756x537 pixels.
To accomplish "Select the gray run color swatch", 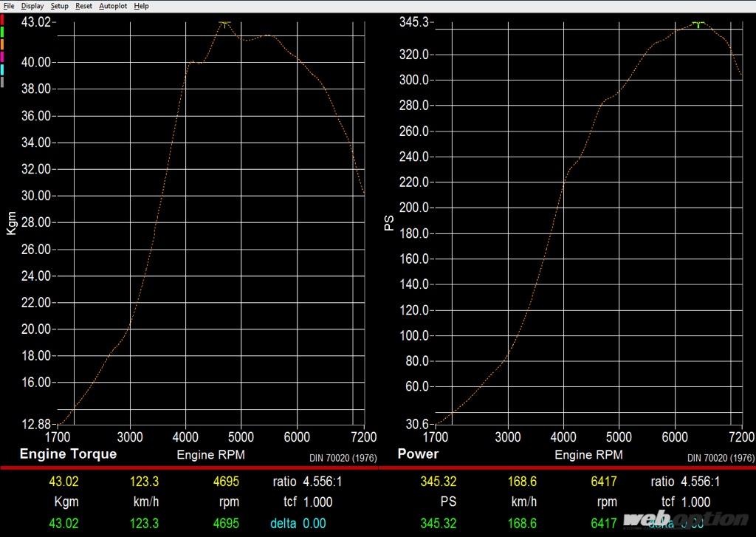I will 3,82.
